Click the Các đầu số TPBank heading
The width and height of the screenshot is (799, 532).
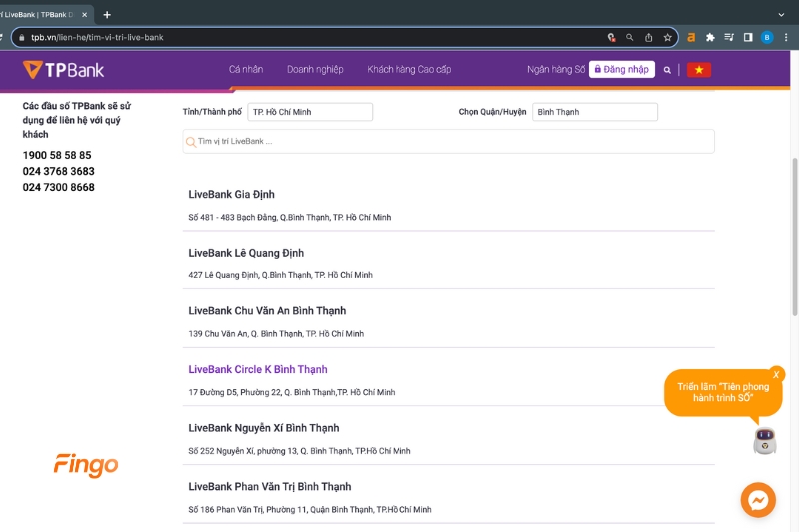[77, 120]
